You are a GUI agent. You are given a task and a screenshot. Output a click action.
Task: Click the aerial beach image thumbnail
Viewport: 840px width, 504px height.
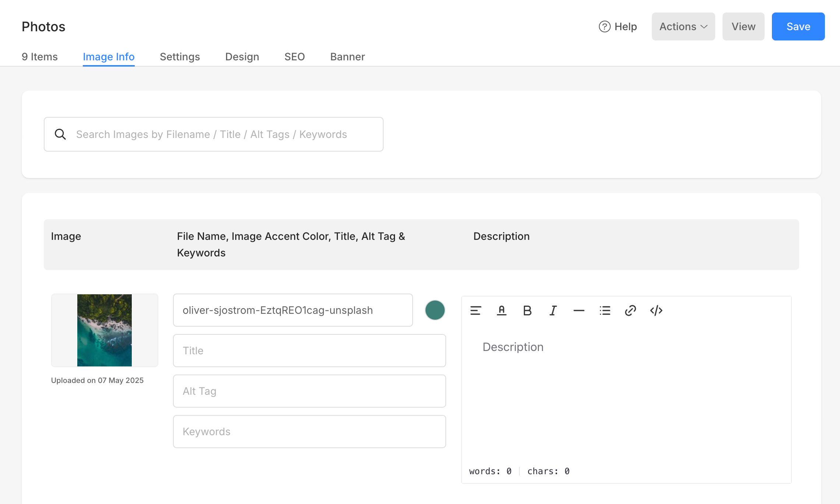click(x=105, y=330)
